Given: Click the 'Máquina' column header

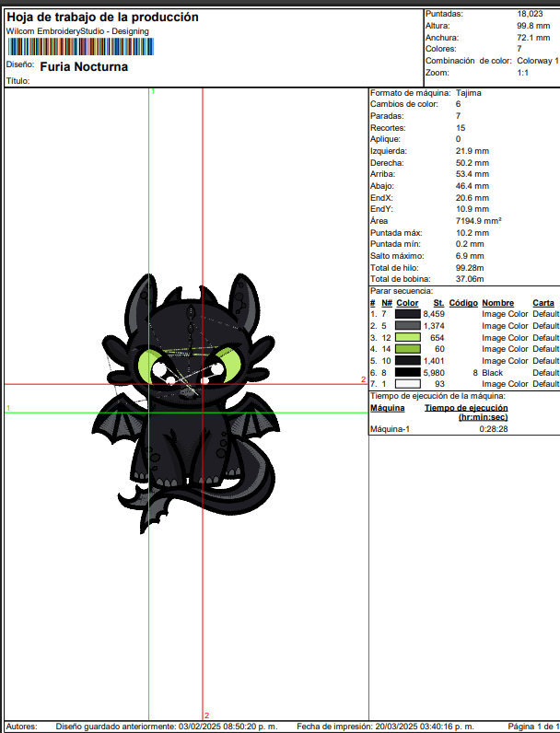Looking at the screenshot, I should tap(388, 408).
